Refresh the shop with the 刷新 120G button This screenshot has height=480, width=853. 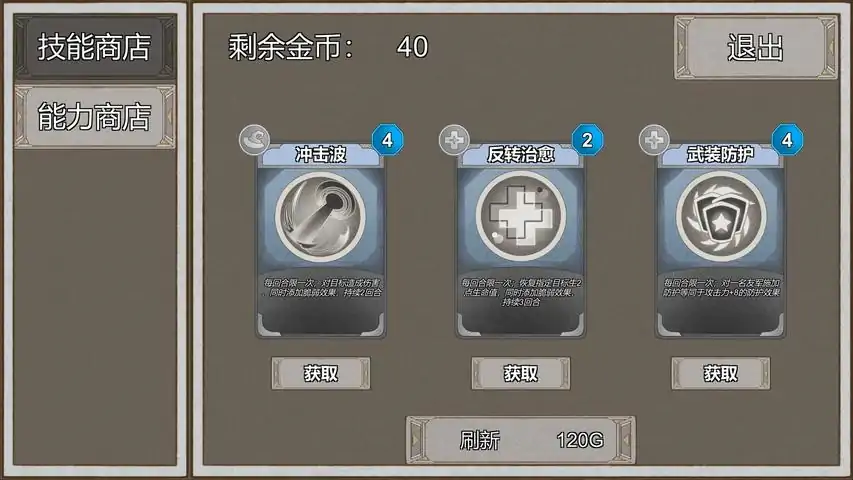(521, 440)
